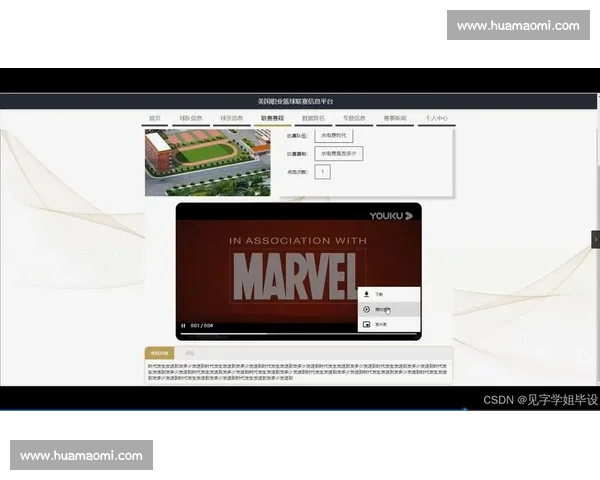Choose 画中画 from the video context menu

click(x=381, y=324)
